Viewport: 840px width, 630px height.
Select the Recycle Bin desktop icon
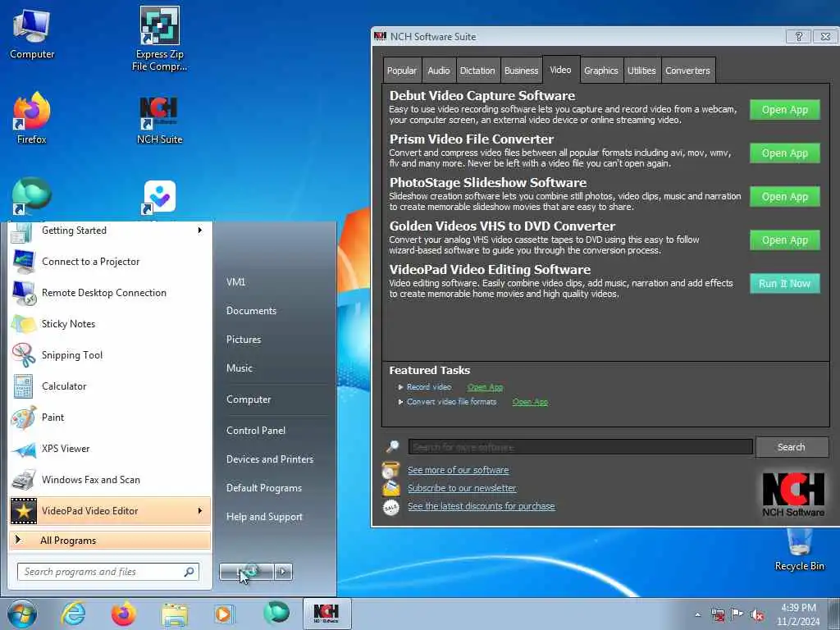pos(799,550)
